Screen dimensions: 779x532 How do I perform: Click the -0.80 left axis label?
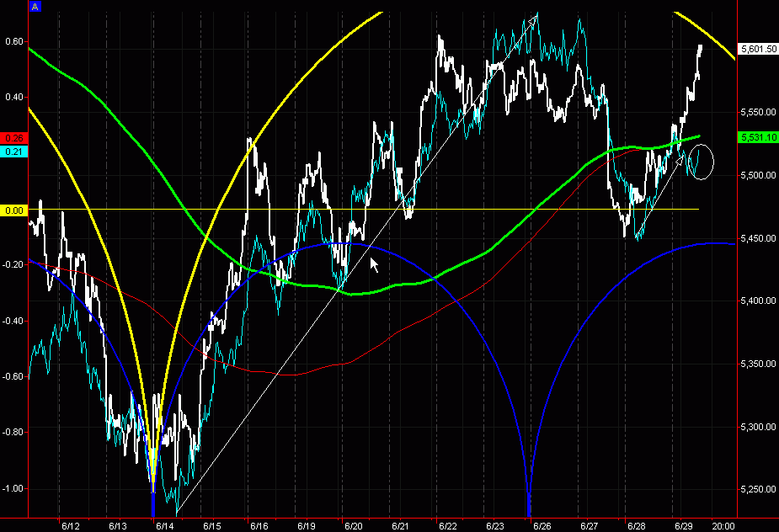click(x=13, y=432)
